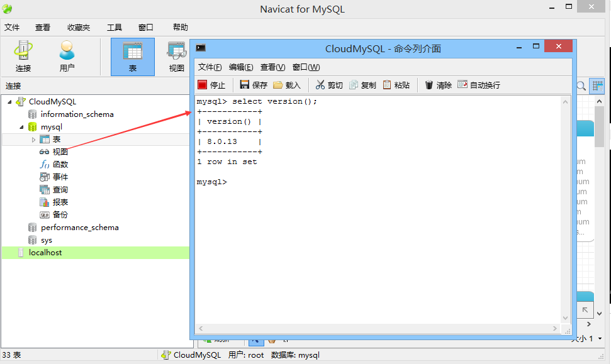Click the 停止 stop button in the console
The width and height of the screenshot is (611, 364).
(x=211, y=85)
